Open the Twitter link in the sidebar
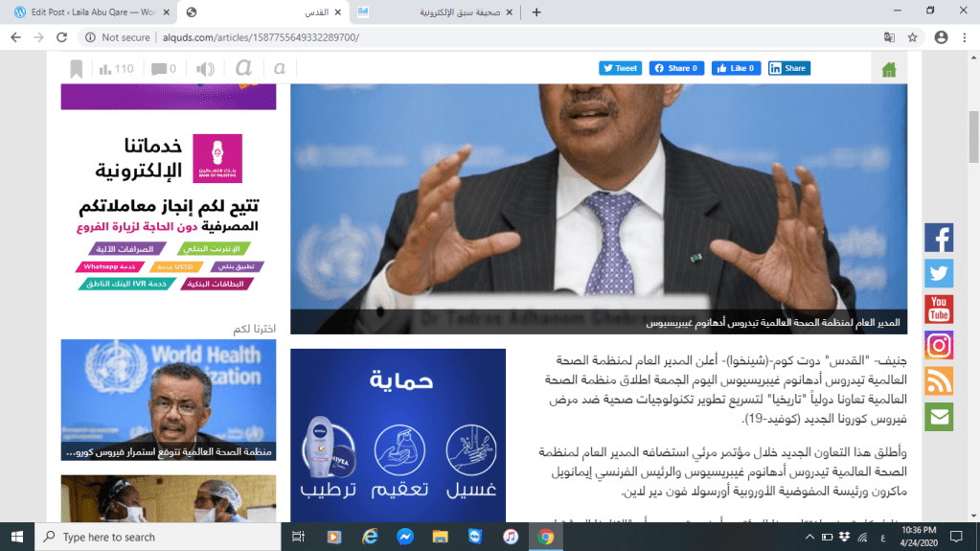 click(939, 273)
